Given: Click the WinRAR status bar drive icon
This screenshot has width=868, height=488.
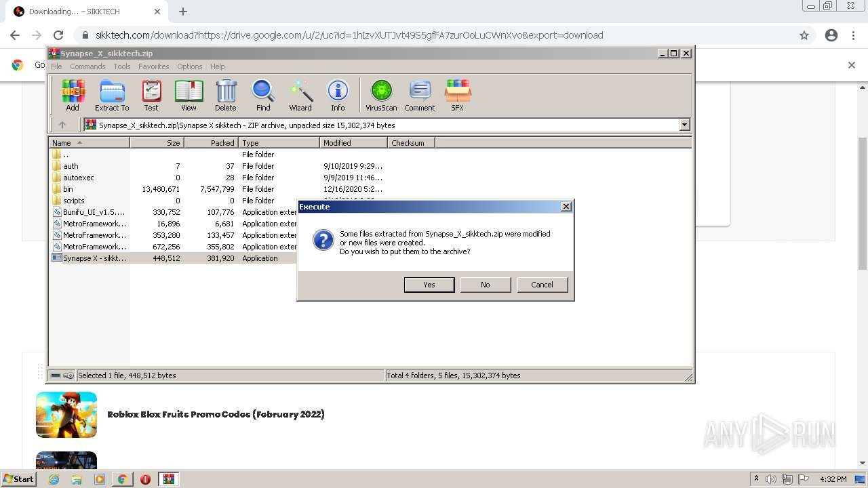Looking at the screenshot, I should tap(56, 375).
